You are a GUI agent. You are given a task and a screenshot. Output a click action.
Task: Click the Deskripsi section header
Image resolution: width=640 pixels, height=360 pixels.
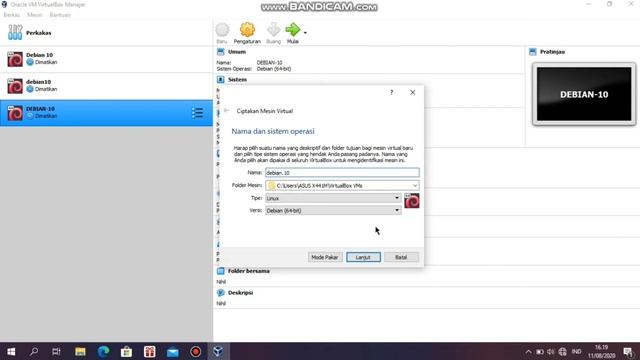[240, 293]
